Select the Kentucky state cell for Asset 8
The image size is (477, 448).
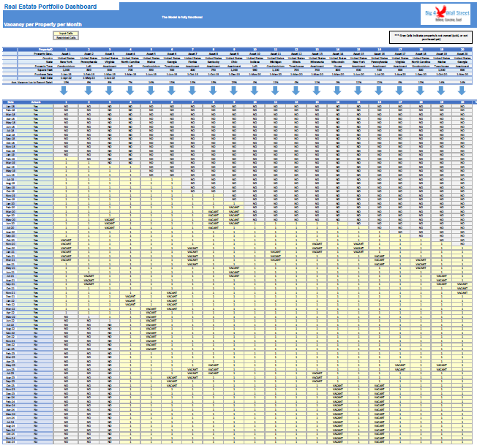213,61
